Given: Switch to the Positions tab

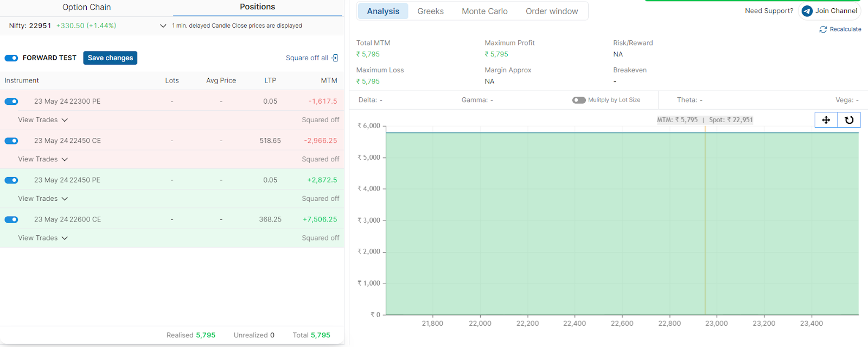Looking at the screenshot, I should (x=257, y=7).
